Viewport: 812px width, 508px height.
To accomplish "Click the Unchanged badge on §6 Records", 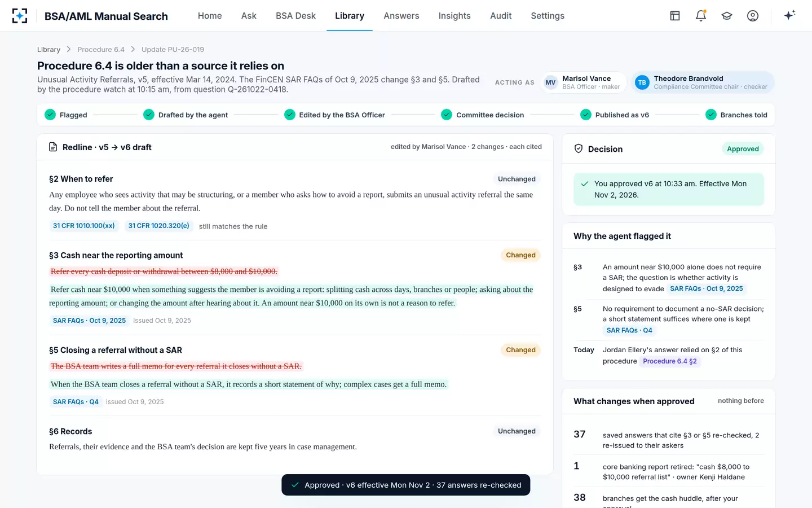I will pyautogui.click(x=517, y=431).
